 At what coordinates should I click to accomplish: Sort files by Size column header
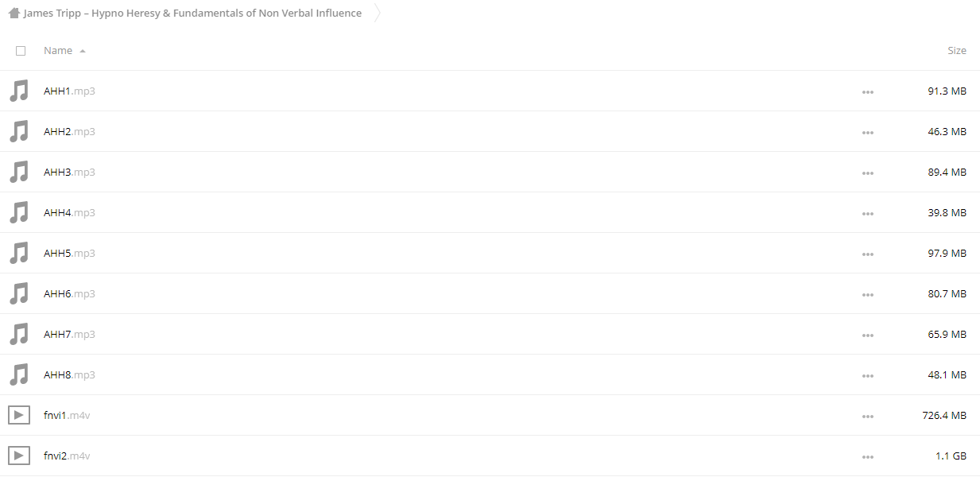click(957, 50)
